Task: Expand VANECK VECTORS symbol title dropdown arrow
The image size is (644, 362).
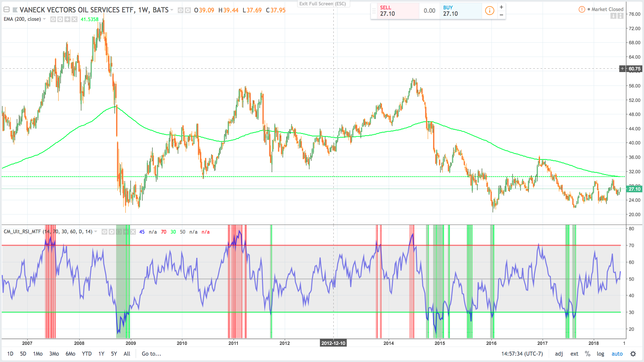Action: [172, 10]
